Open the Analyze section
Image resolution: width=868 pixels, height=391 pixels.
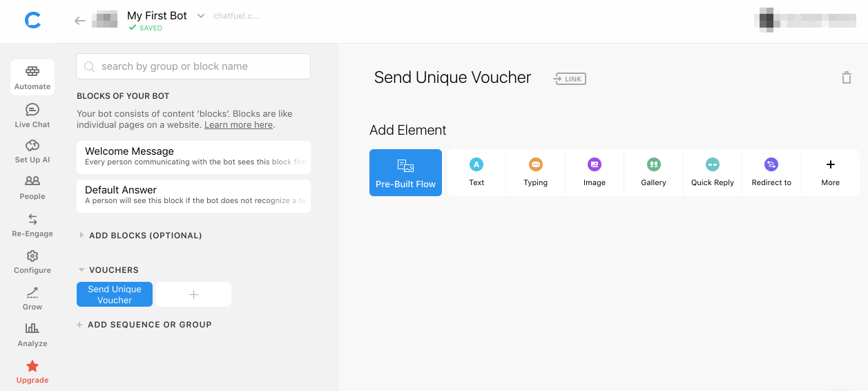[x=32, y=334]
